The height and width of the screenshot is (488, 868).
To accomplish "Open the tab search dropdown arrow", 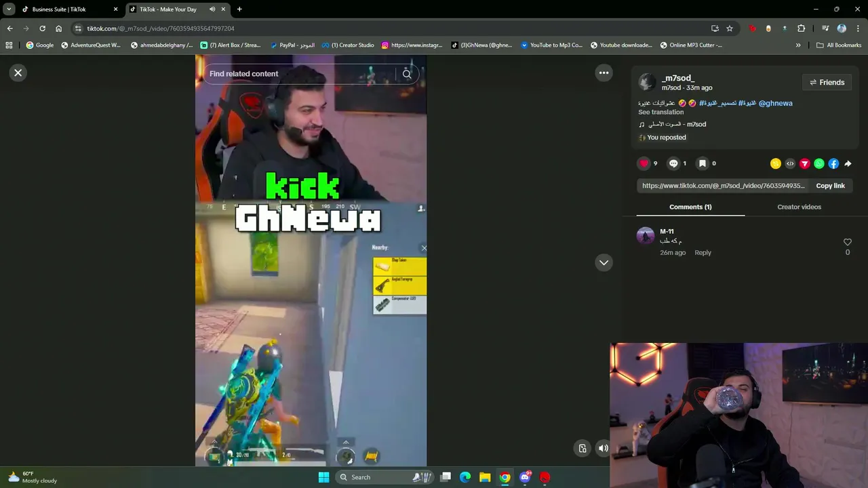I will 9,9.
